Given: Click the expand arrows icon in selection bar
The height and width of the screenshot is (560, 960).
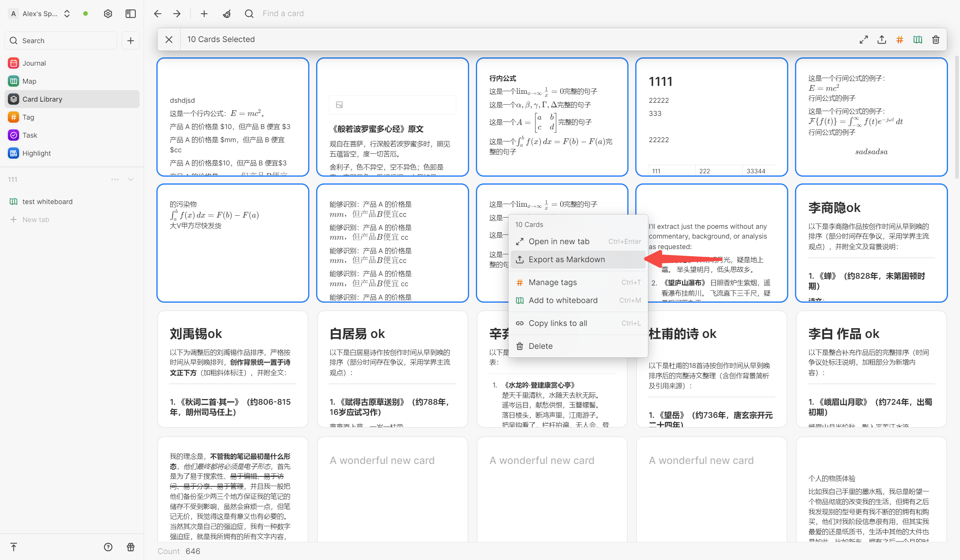Looking at the screenshot, I should click(x=864, y=39).
